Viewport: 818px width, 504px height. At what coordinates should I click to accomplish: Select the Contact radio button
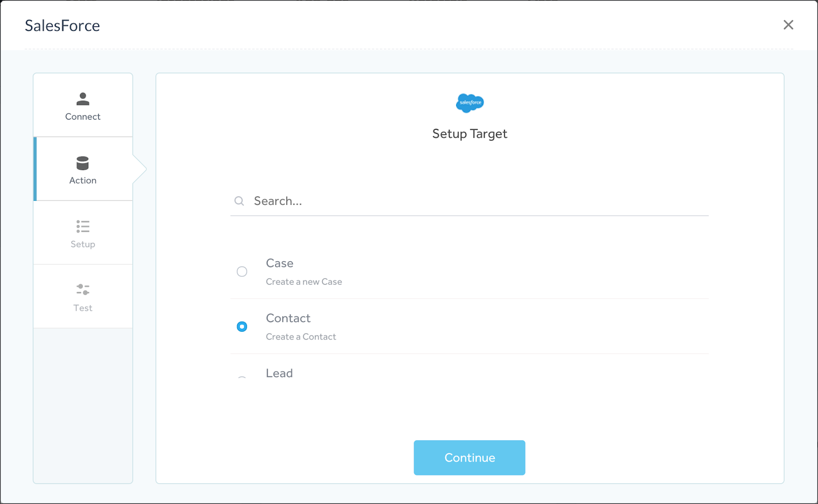coord(242,327)
